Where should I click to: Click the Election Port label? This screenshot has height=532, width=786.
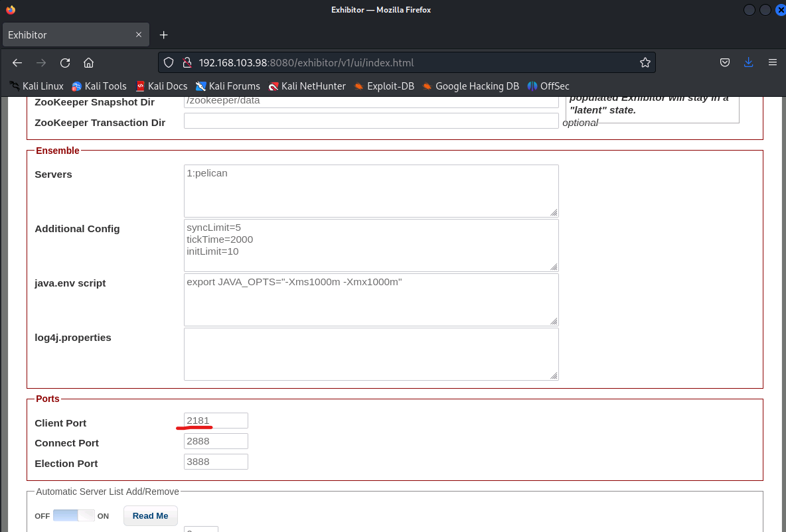(x=66, y=464)
